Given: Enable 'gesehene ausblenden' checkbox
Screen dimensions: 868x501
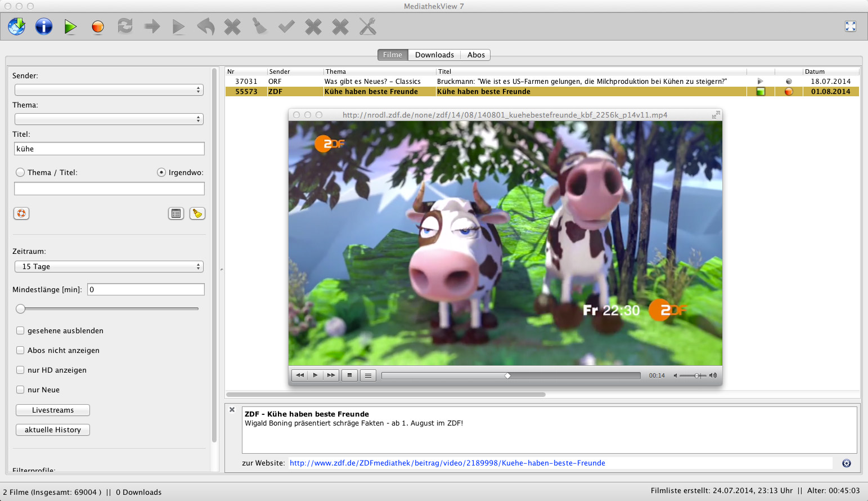Looking at the screenshot, I should coord(20,330).
